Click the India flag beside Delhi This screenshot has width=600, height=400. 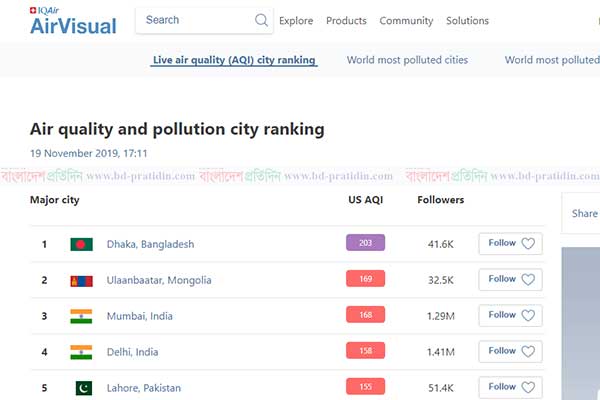point(81,352)
